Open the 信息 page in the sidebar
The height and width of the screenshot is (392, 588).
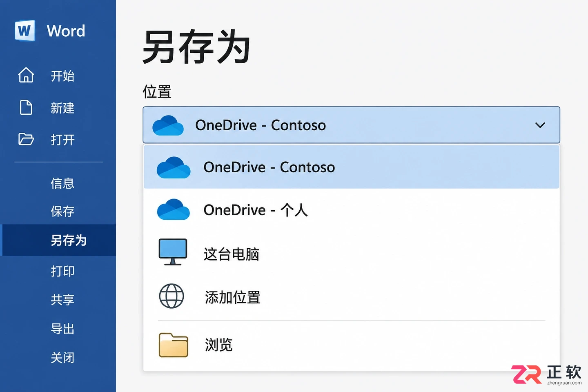coord(62,183)
